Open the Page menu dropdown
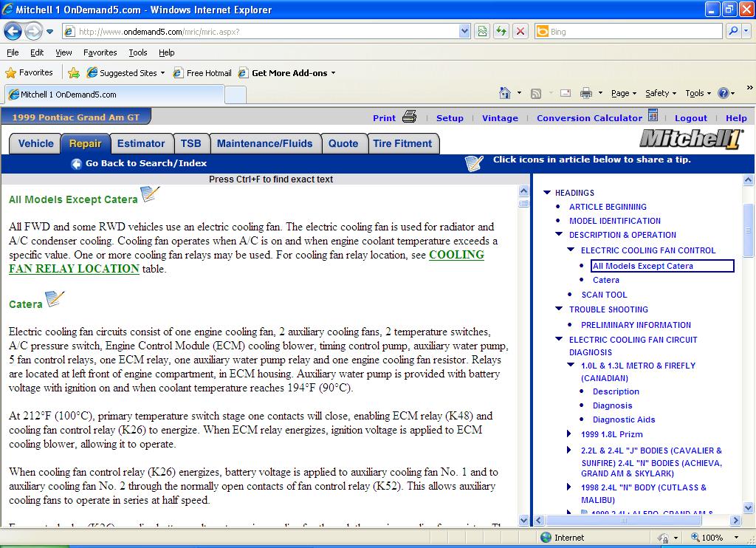 coord(634,94)
